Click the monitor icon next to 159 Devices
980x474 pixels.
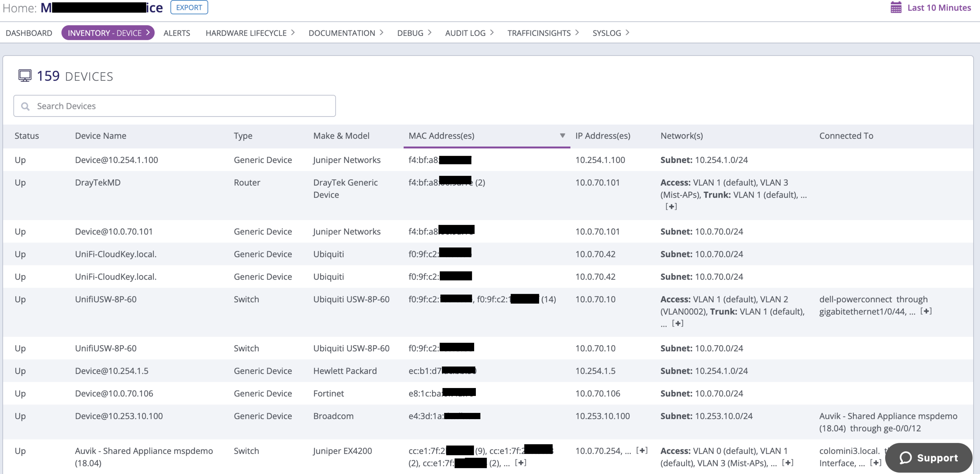coord(25,76)
